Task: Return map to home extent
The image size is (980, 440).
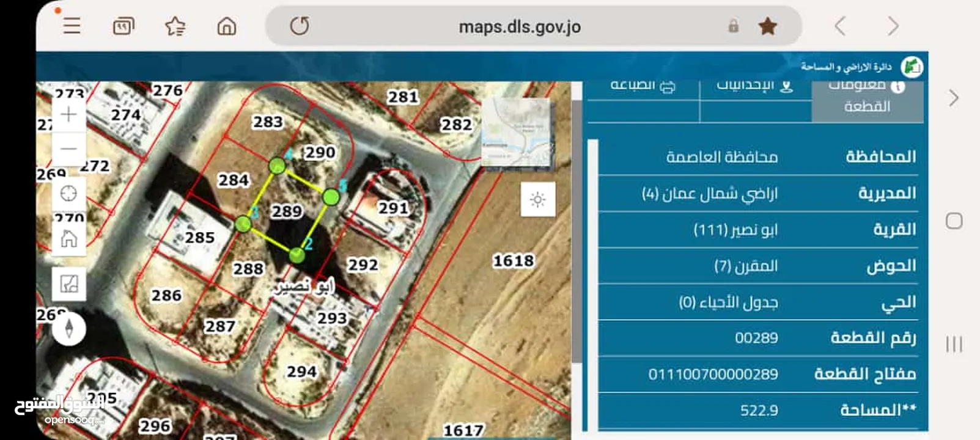Action: pos(68,238)
